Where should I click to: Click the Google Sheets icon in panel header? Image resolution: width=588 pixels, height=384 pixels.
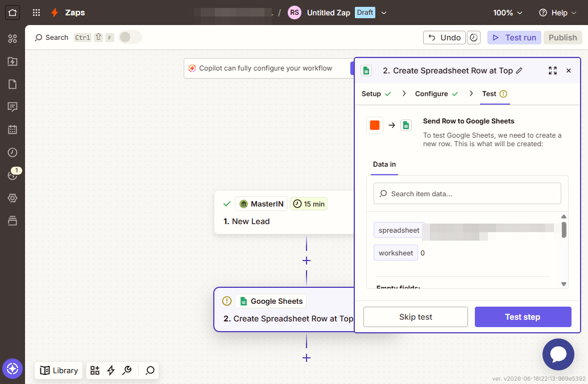(x=366, y=71)
